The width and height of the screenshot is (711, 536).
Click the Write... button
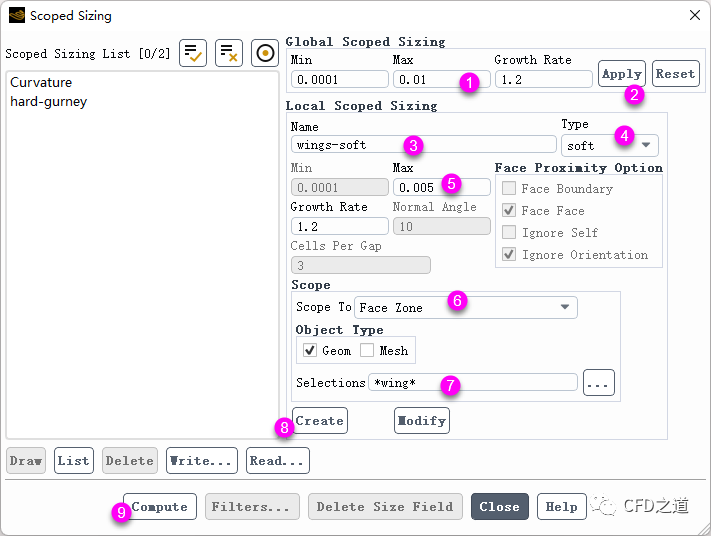(201, 460)
